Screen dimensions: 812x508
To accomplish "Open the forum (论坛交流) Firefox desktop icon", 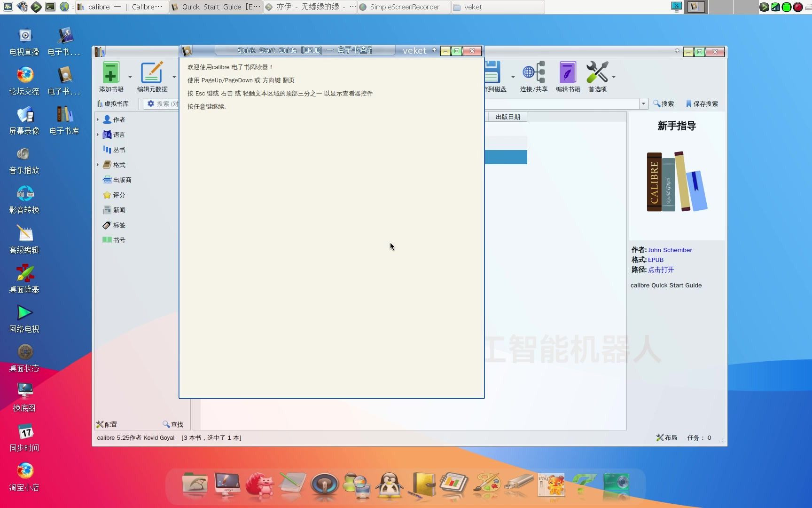I will pyautogui.click(x=24, y=81).
